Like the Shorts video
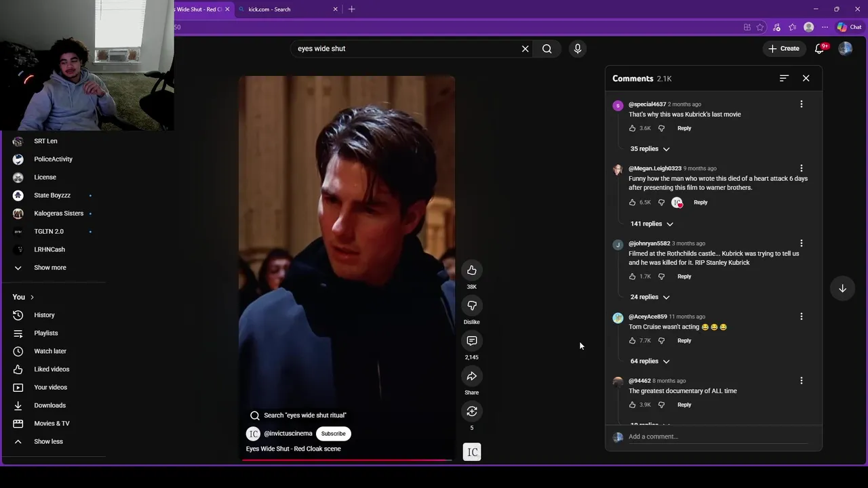The image size is (868, 488). pos(472,270)
